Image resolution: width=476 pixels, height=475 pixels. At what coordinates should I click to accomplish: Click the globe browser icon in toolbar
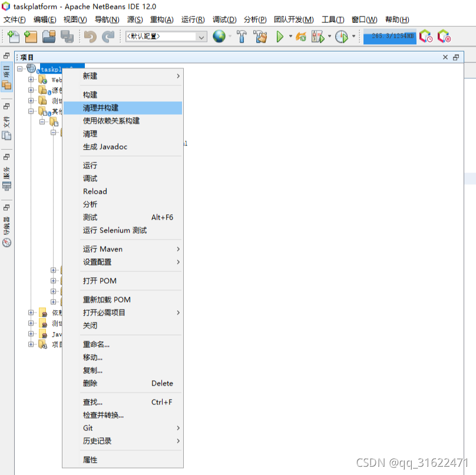(219, 36)
